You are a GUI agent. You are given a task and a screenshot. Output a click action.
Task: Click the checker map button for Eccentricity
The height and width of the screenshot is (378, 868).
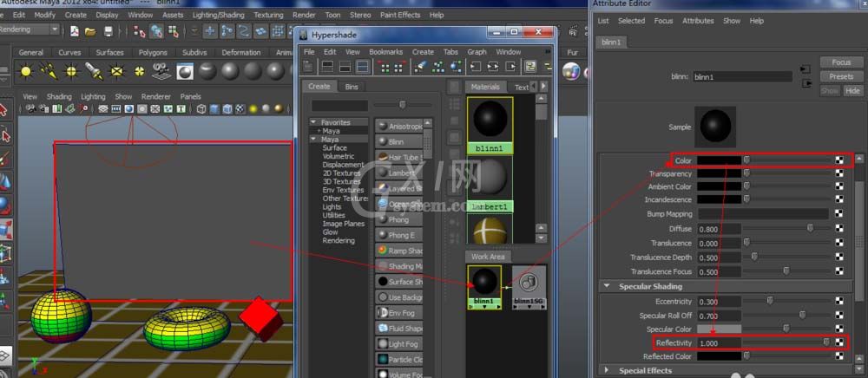(x=839, y=301)
